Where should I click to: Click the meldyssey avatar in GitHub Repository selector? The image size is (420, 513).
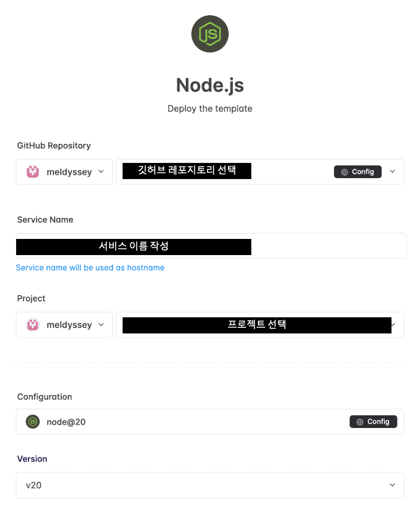(x=32, y=171)
